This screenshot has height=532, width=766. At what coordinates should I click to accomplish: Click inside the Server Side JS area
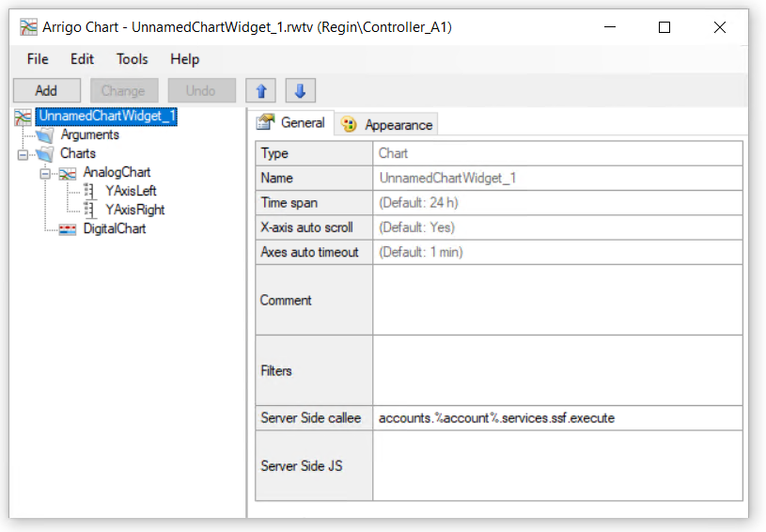(x=557, y=465)
